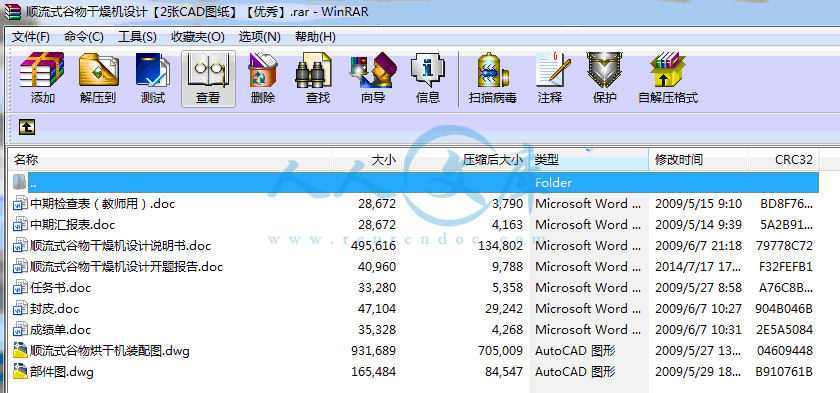Open the 注释 (Comment) editor icon
This screenshot has width=840, height=393.
point(550,79)
